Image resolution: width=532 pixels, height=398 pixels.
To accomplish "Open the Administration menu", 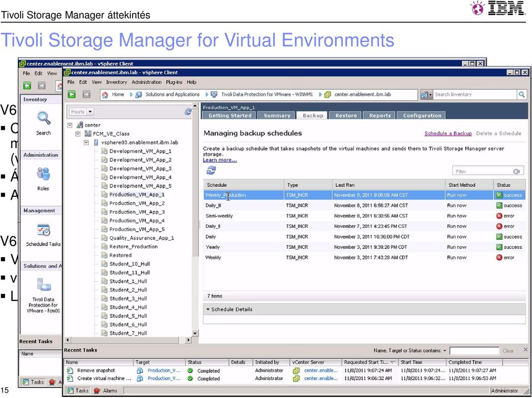I will click(146, 82).
